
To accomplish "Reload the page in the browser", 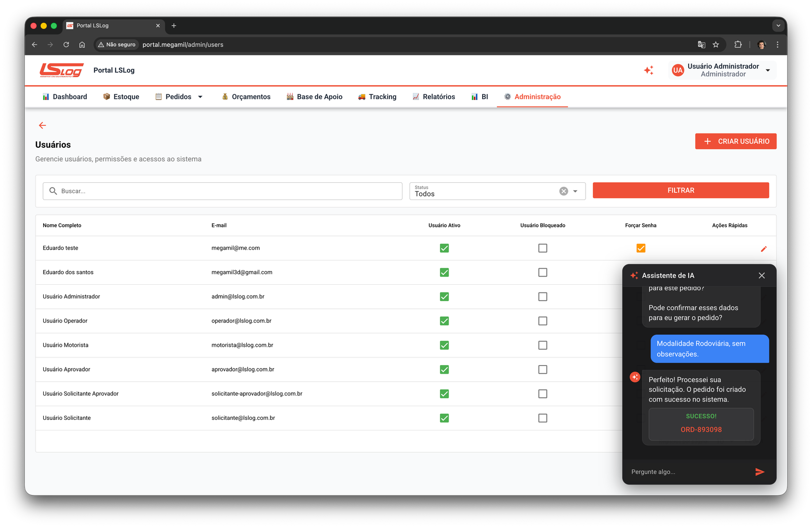I will [x=66, y=45].
